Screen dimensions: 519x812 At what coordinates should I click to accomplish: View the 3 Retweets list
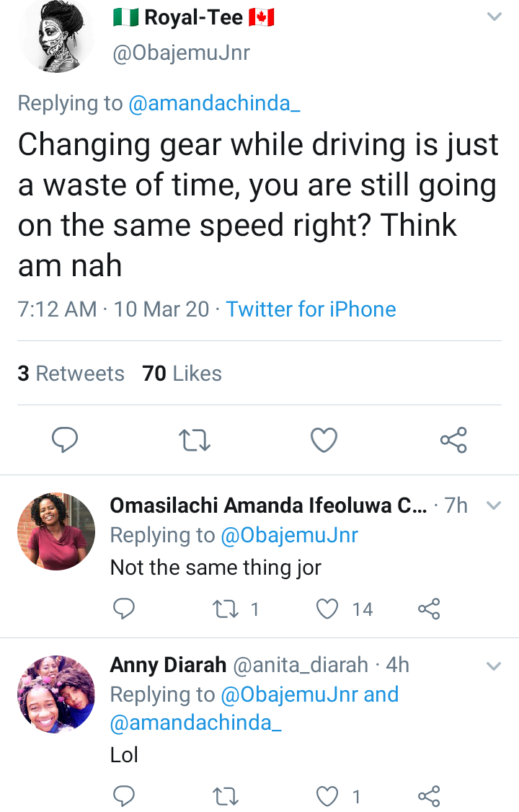point(71,374)
